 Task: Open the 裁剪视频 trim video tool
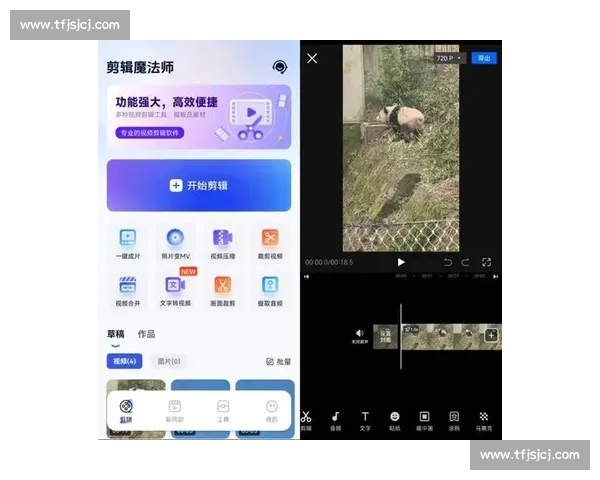click(270, 244)
